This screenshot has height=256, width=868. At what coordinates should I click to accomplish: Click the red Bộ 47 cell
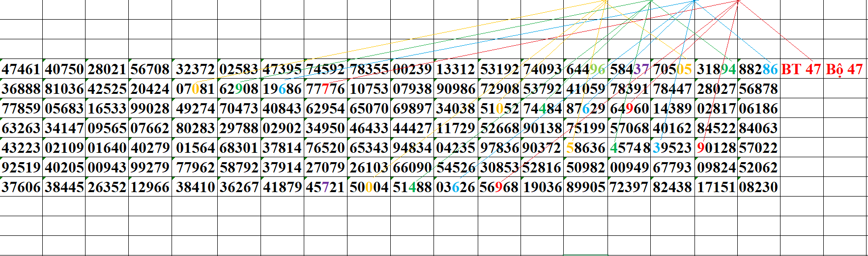click(x=844, y=69)
